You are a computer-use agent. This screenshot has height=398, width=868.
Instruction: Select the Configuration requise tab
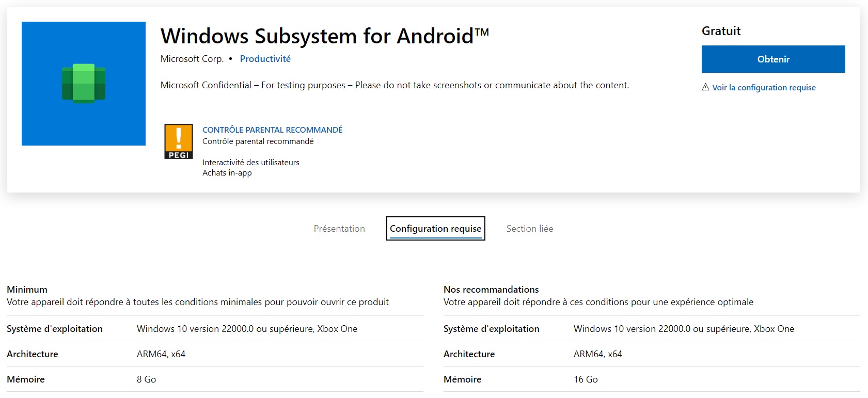point(436,229)
